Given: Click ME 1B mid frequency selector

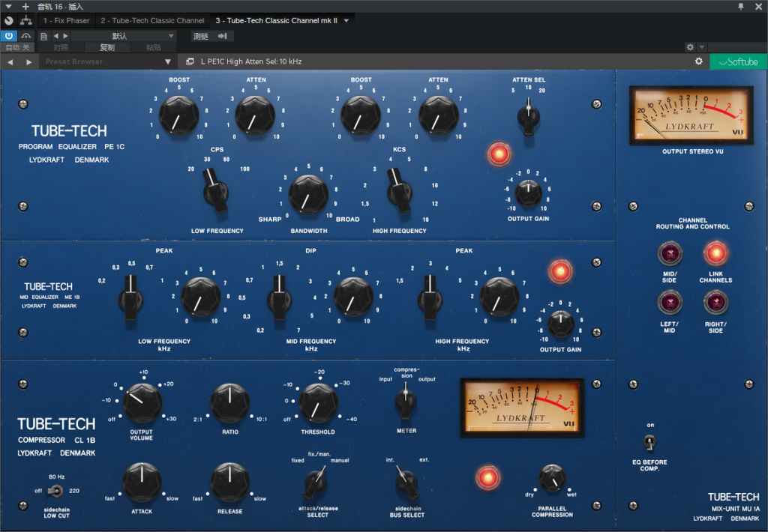Looking at the screenshot, I should pos(279,297).
